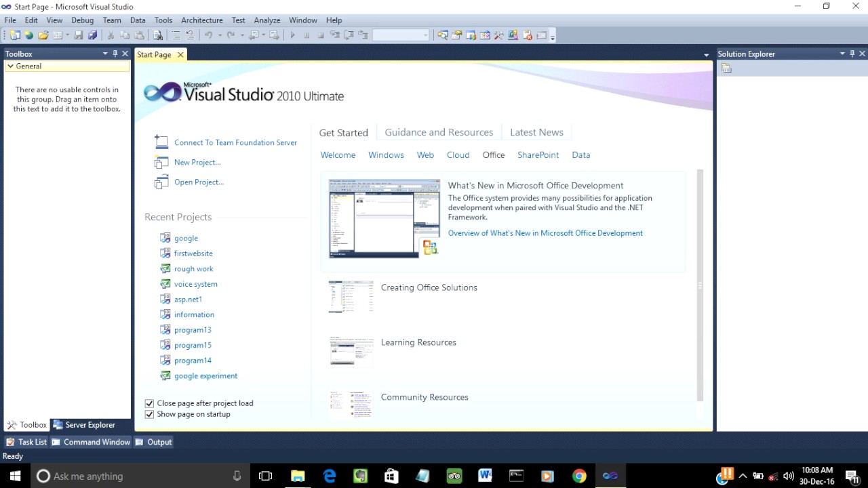Toggle Show page on startup checkbox

(x=149, y=414)
